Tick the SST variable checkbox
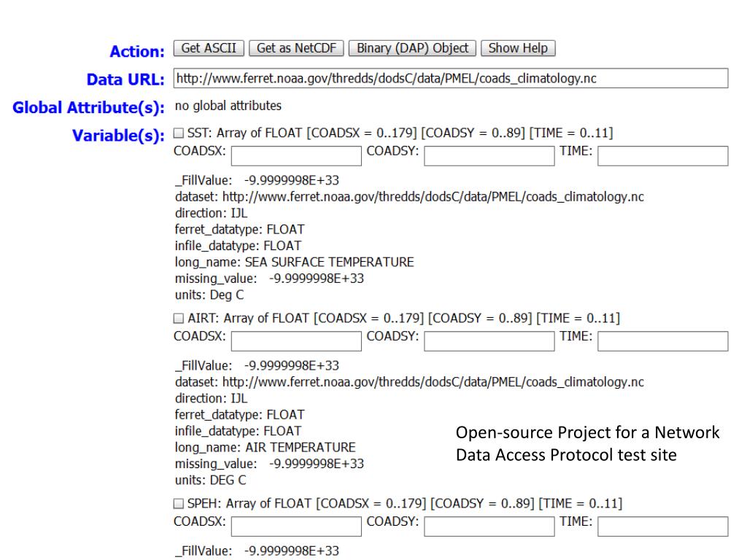747x560 pixels. pyautogui.click(x=179, y=133)
